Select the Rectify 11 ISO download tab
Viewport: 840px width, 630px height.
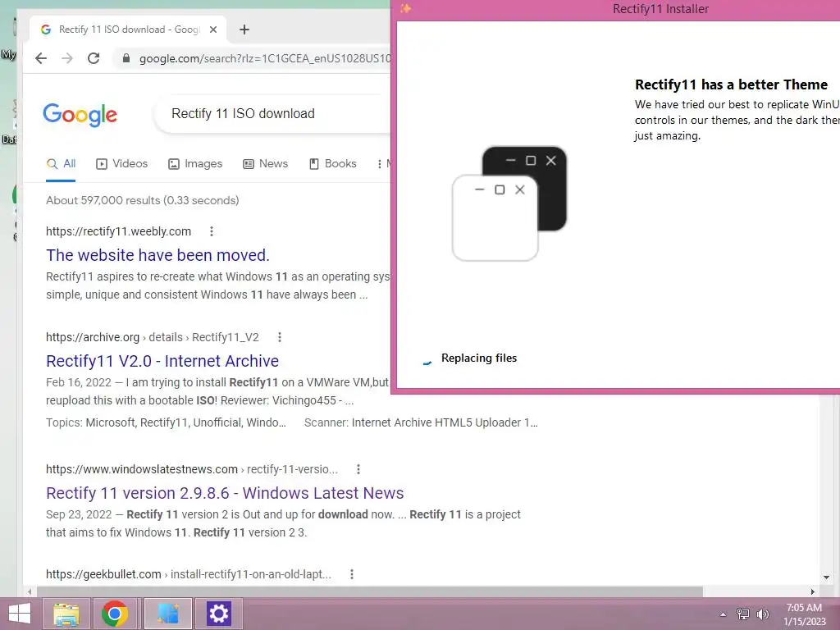(x=128, y=30)
